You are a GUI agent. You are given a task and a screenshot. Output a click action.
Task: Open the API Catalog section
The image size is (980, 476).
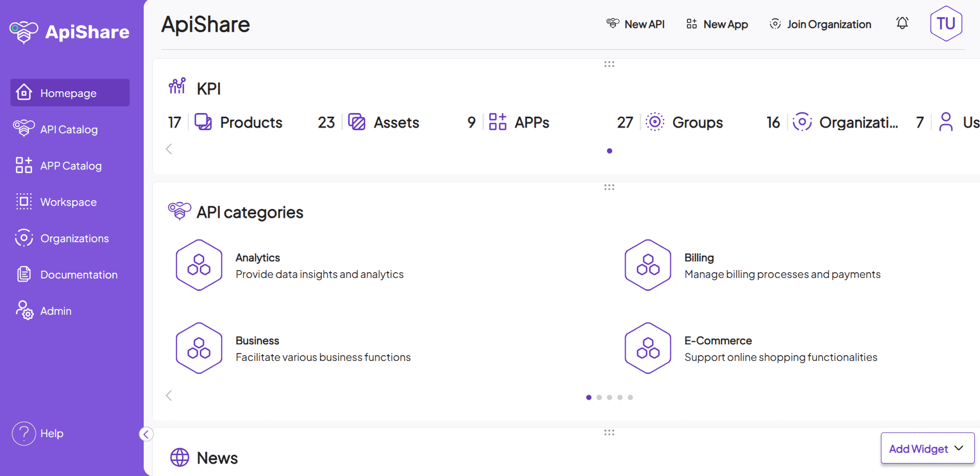click(x=69, y=129)
